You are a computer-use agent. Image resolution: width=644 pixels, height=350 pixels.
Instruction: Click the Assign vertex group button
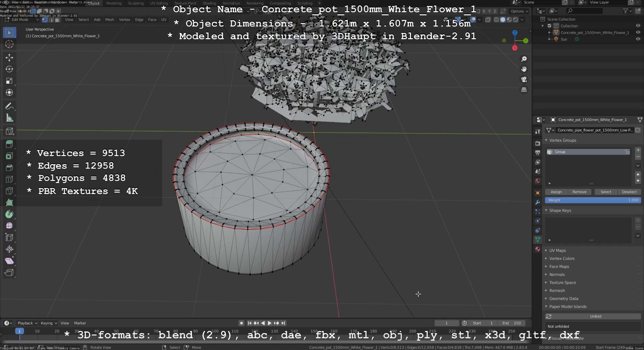pos(556,192)
